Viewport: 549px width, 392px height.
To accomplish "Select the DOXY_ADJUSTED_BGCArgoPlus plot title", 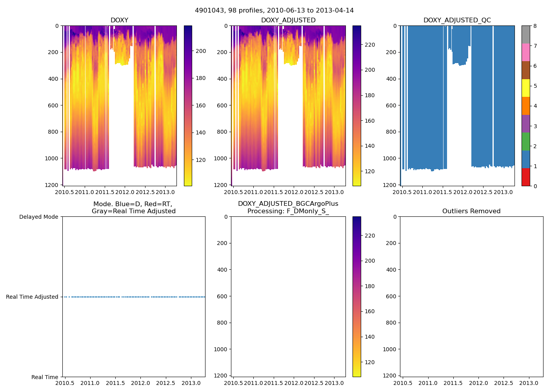I will point(288,204).
